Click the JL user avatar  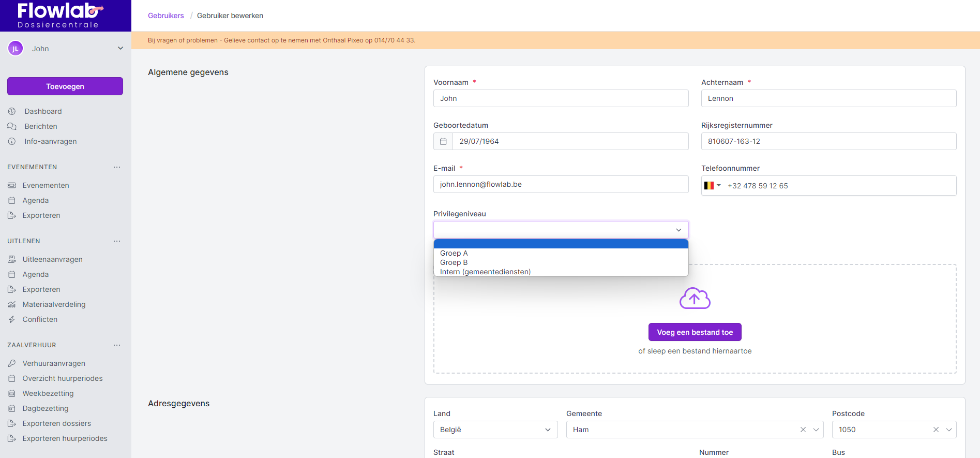point(16,49)
